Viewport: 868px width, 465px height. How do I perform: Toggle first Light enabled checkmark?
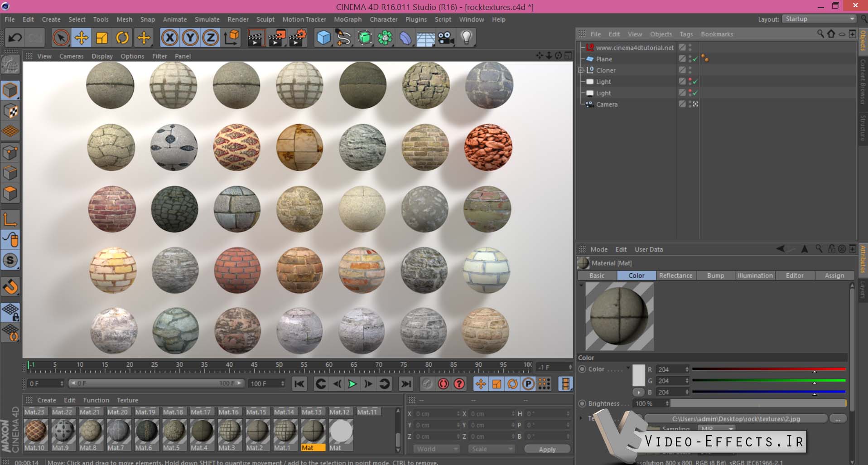point(695,82)
